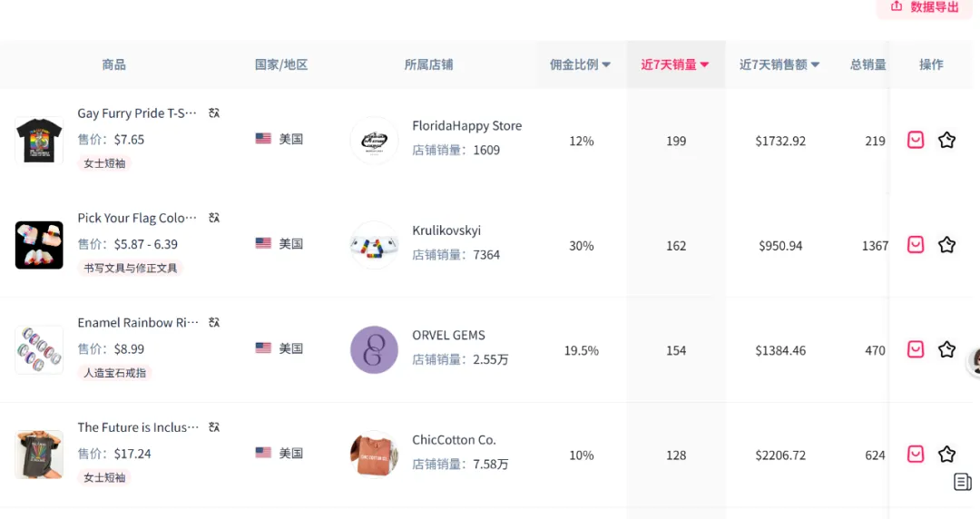Sort by 佣金比例 column arrow
Image resolution: width=980 pixels, height=519 pixels.
[x=606, y=64]
